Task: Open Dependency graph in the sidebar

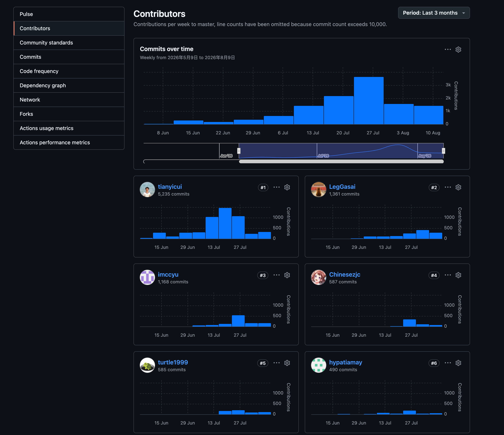Action: click(69, 86)
